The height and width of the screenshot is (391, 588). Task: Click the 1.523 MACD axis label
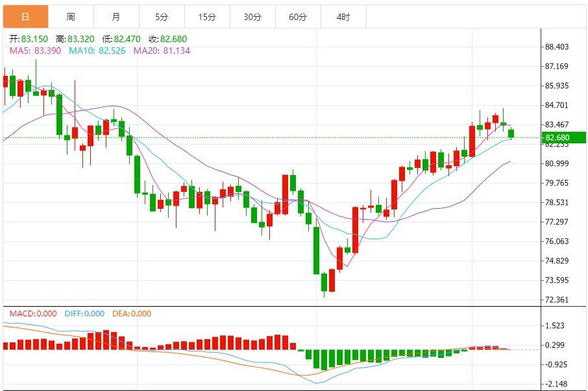coord(555,326)
